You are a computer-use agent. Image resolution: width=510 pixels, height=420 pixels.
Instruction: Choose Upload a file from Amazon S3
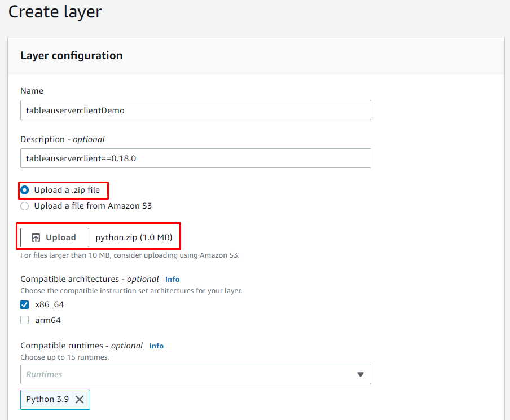[25, 206]
